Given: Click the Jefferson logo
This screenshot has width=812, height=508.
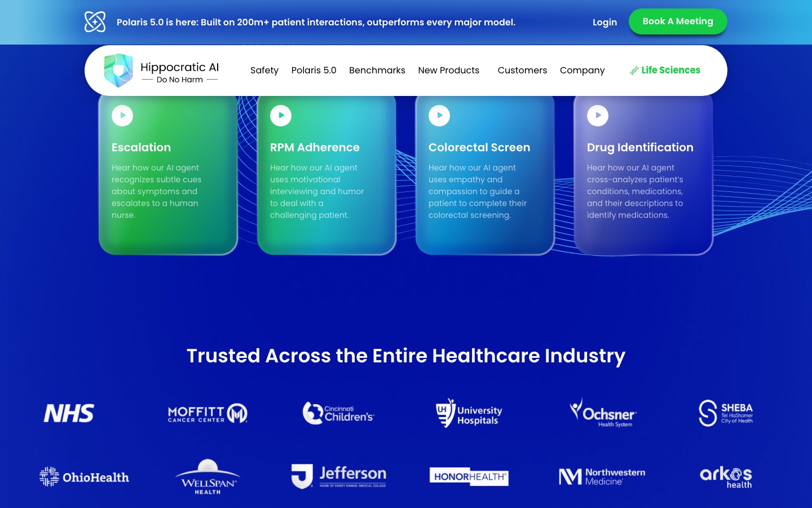Looking at the screenshot, I should point(338,476).
